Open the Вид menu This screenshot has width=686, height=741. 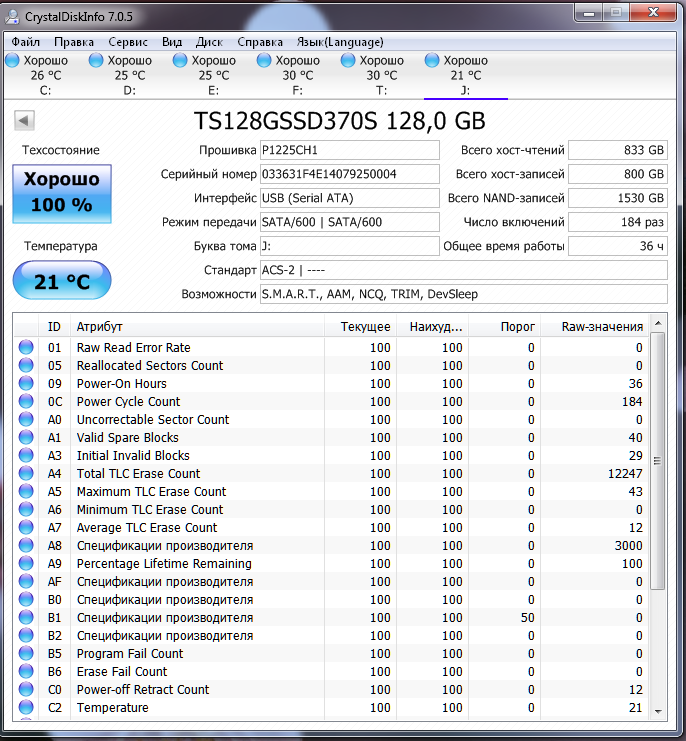tap(172, 42)
